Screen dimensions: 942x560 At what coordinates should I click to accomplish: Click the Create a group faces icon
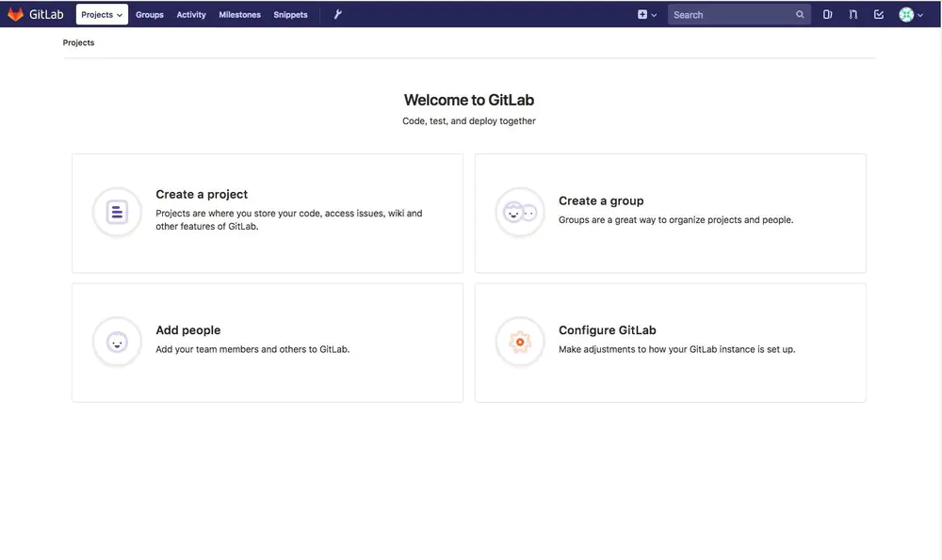[520, 212]
